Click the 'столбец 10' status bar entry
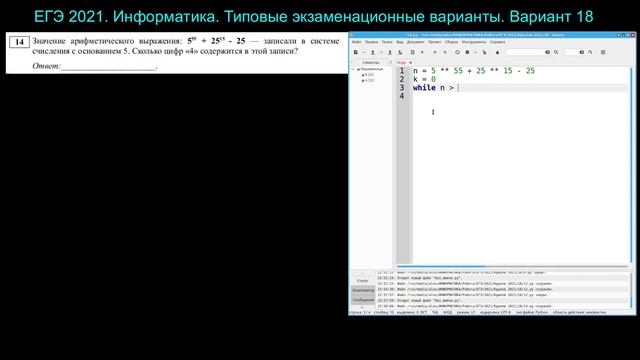The image size is (640, 360). [384, 312]
